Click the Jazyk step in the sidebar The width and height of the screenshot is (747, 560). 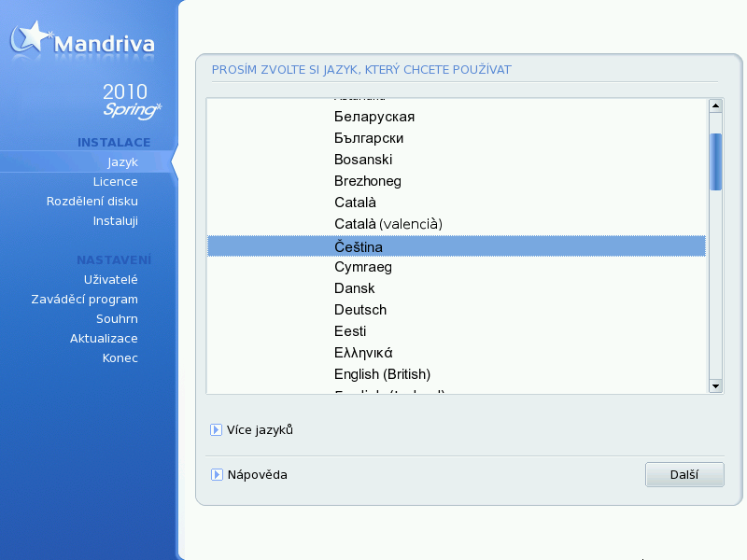(x=122, y=161)
